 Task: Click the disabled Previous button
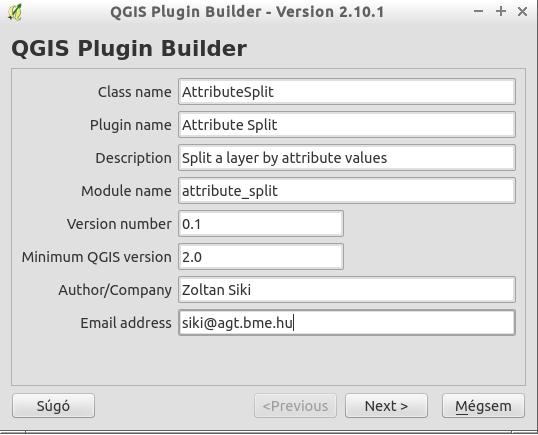[x=295, y=406]
